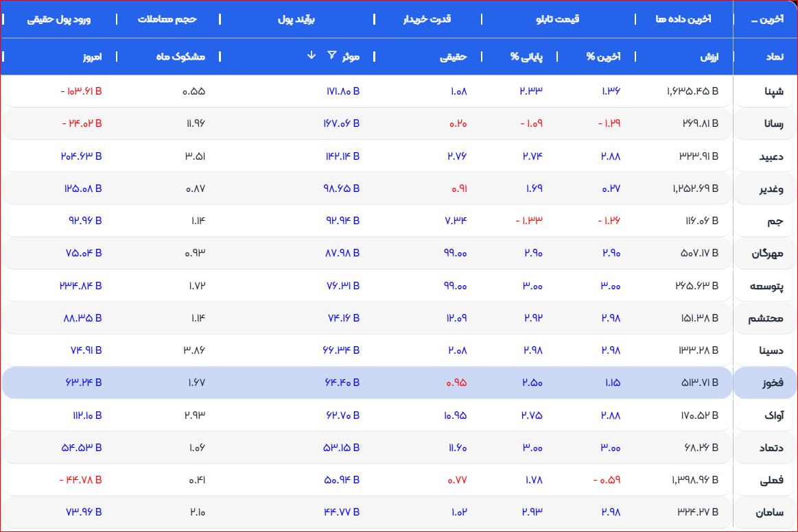Select the قدرت خریدار header group
Viewport: 798px width, 532px height.
[427, 19]
